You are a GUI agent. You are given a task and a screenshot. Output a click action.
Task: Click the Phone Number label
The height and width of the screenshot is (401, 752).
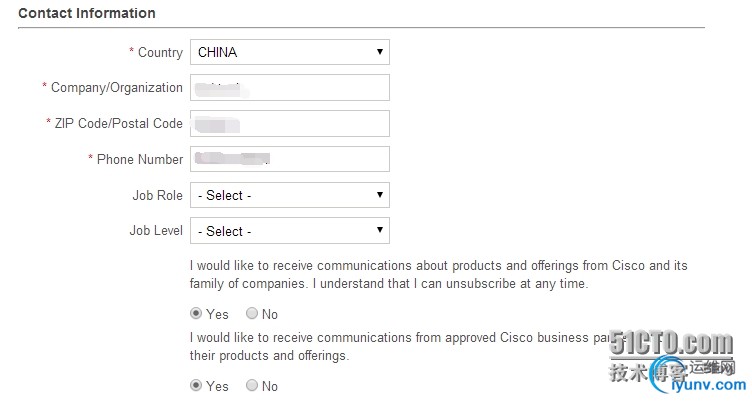pyautogui.click(x=140, y=159)
